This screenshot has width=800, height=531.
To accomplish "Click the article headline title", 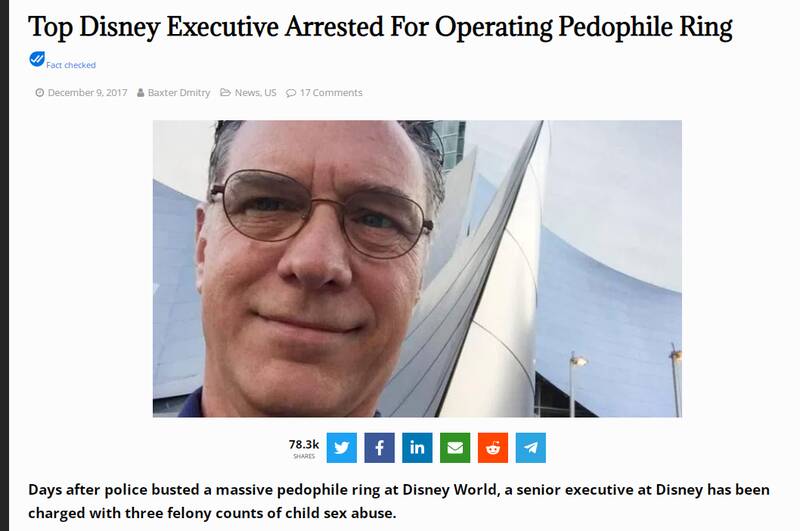I will click(380, 27).
